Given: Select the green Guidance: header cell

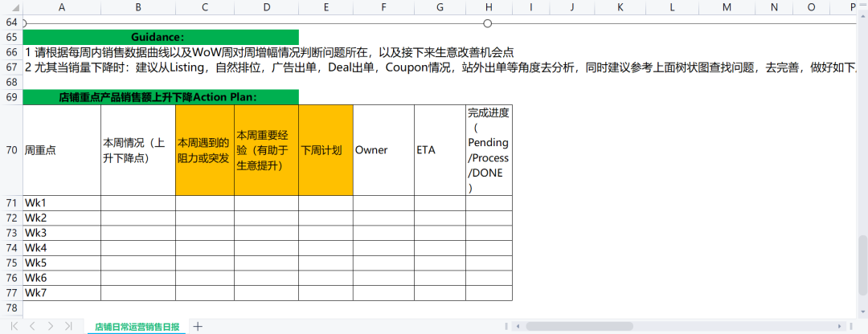Looking at the screenshot, I should click(x=160, y=37).
